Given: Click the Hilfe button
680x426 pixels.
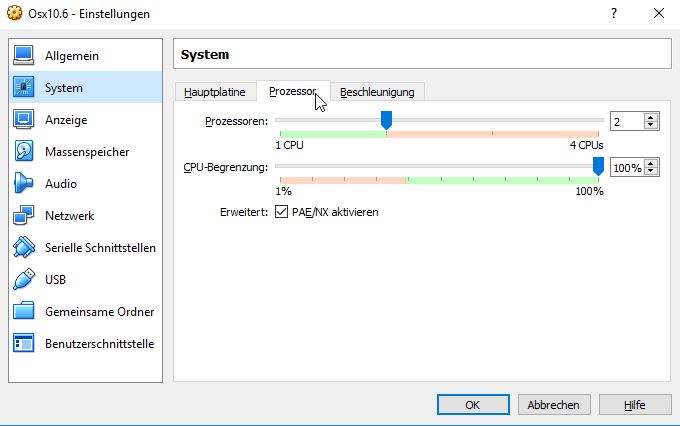Looking at the screenshot, I should (635, 405).
